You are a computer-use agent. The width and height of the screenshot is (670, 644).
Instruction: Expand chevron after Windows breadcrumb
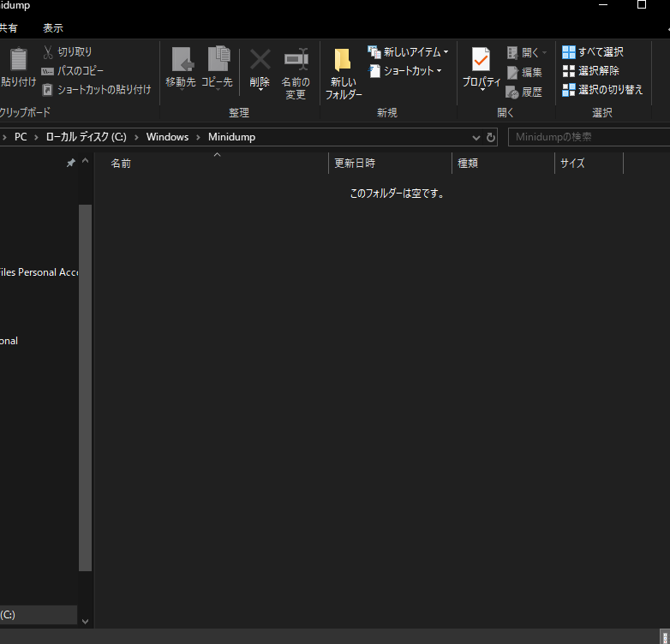[198, 138]
